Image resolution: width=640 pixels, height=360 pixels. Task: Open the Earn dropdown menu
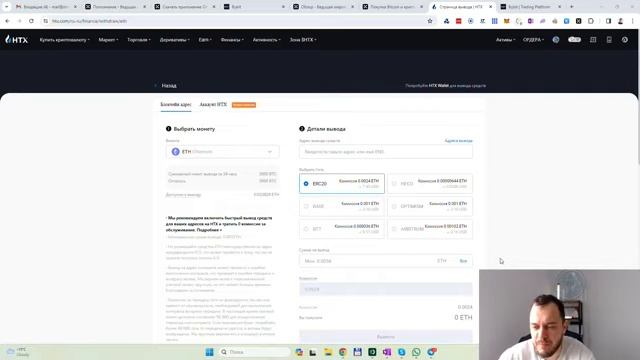(205, 40)
